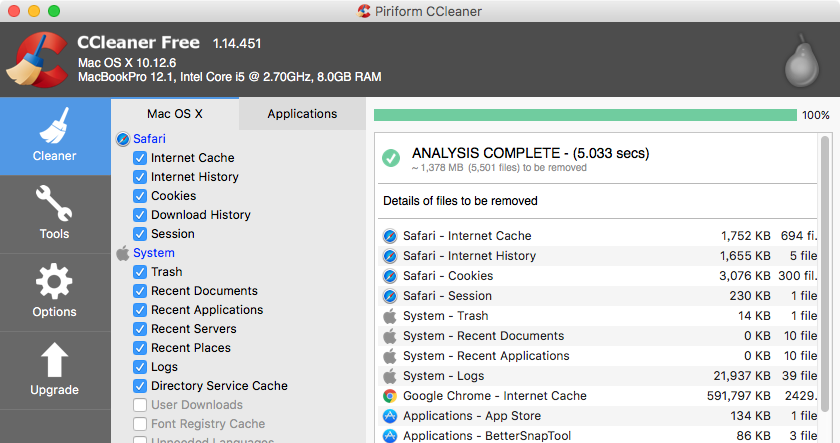Viewport: 840px width, 443px height.
Task: Toggle Recent Applications checkbox
Action: coord(140,310)
